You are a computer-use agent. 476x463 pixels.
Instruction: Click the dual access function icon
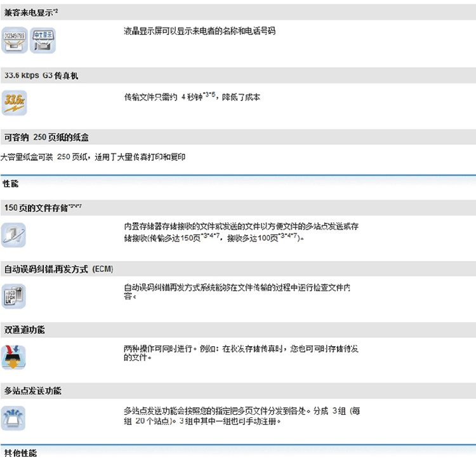(14, 358)
